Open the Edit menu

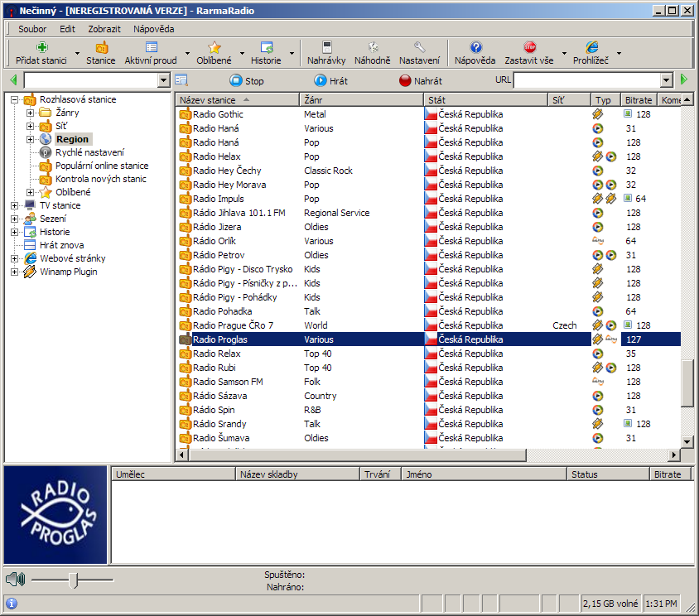point(67,29)
